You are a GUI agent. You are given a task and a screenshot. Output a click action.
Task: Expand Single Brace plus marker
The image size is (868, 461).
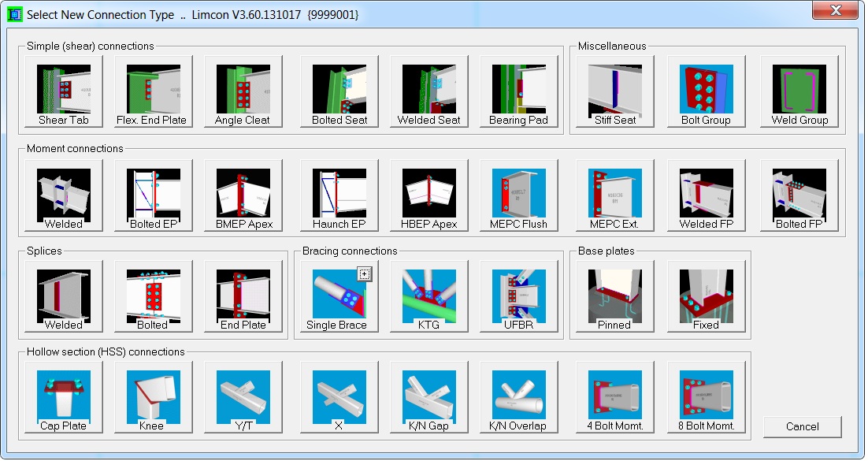364,273
